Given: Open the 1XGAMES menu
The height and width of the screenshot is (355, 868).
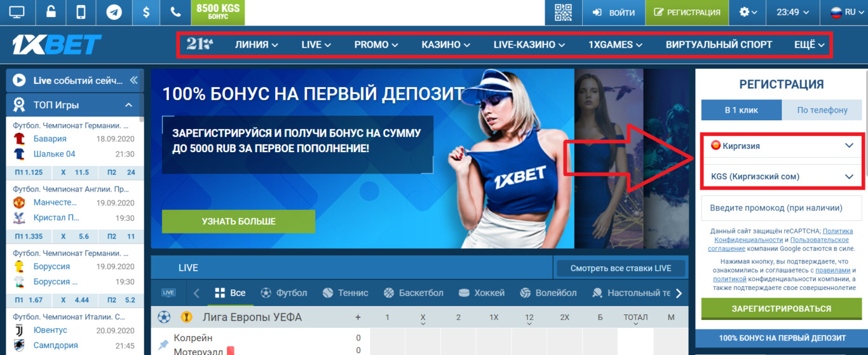Looking at the screenshot, I should (x=615, y=45).
